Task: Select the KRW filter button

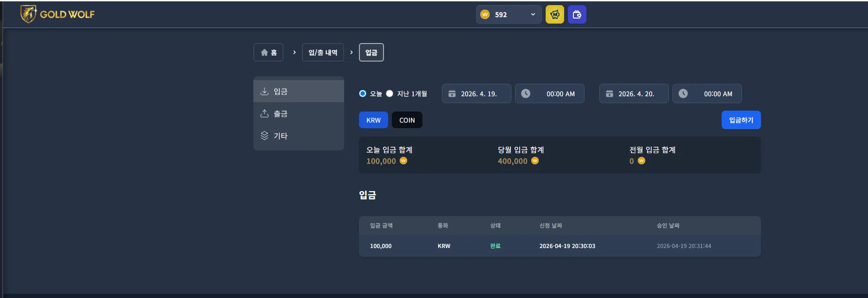Action: [373, 120]
